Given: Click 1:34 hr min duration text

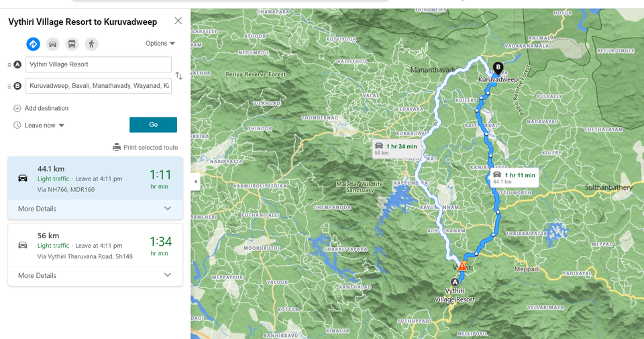Looking at the screenshot, I should coord(160,246).
